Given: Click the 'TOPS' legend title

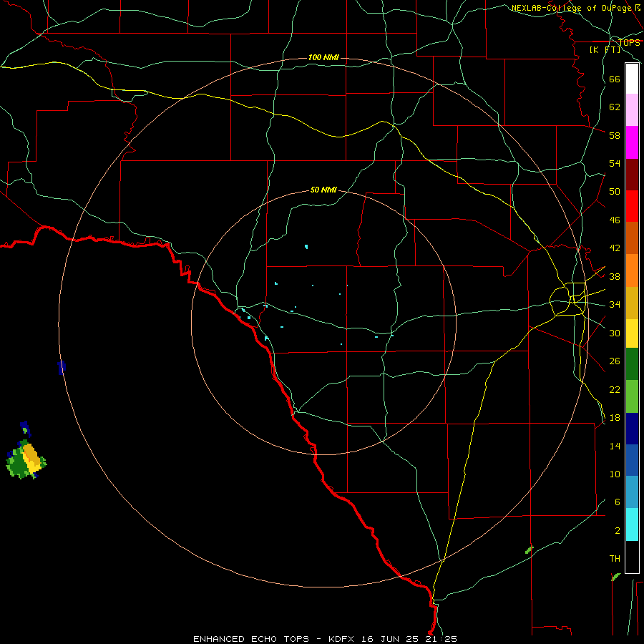Looking at the screenshot, I should pos(629,43).
